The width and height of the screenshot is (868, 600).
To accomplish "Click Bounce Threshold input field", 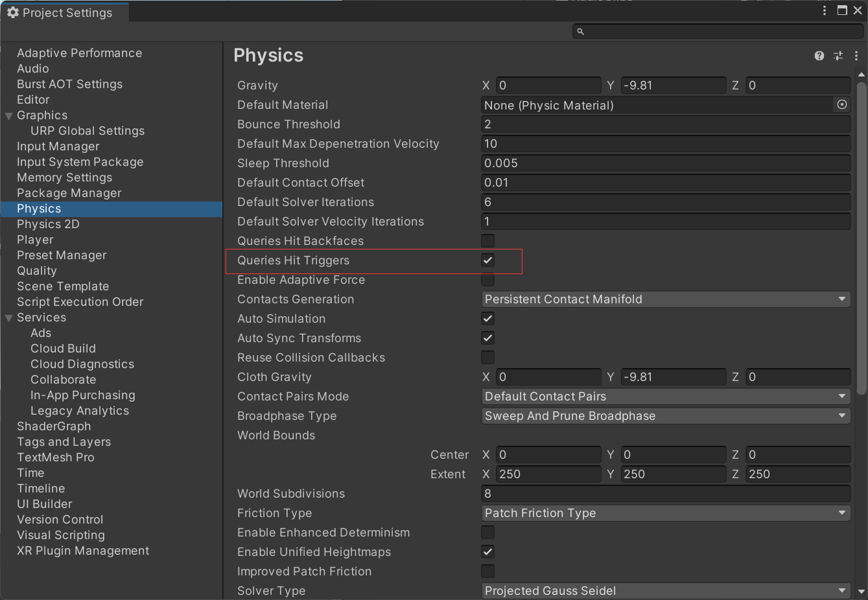I will click(x=666, y=124).
